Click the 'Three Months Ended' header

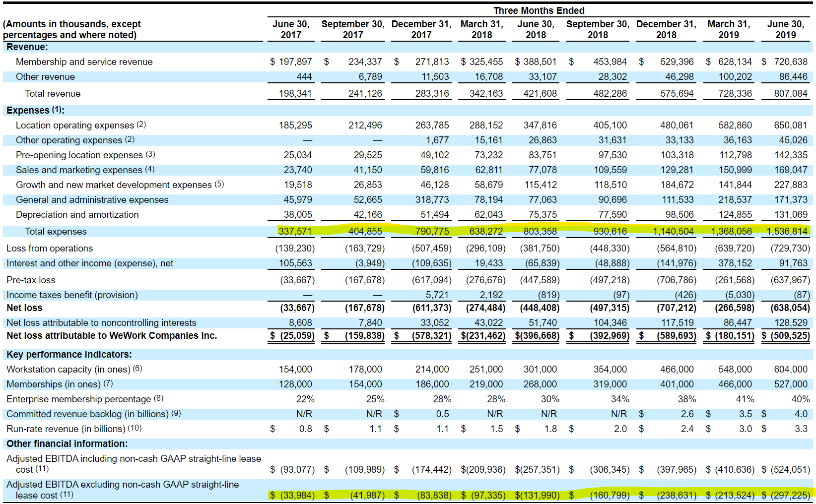(x=539, y=10)
